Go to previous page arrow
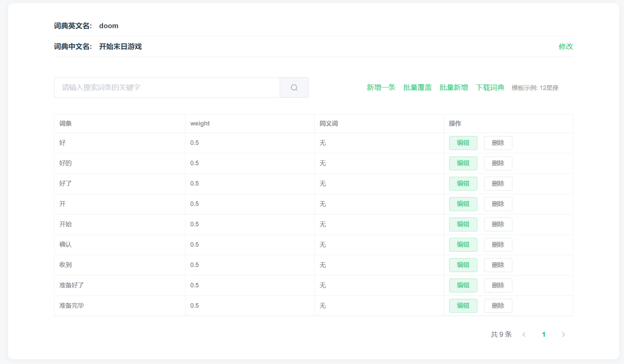The width and height of the screenshot is (624, 364). pos(524,334)
